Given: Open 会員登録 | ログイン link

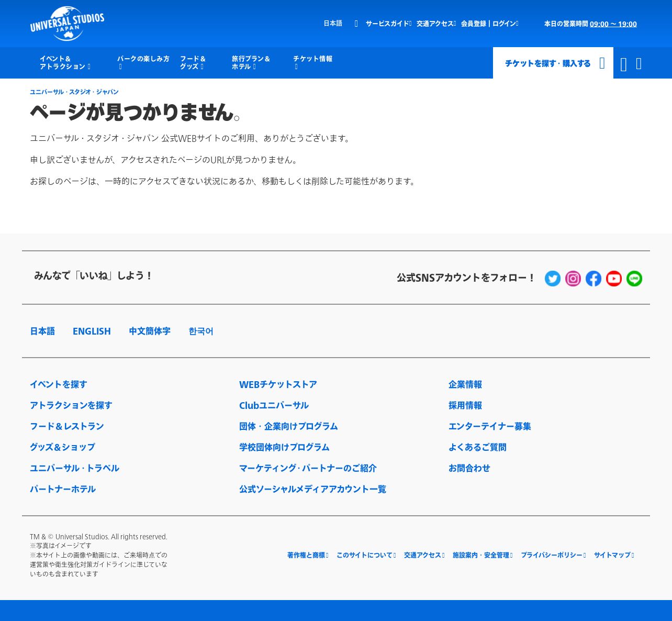Looking at the screenshot, I should click(x=489, y=24).
